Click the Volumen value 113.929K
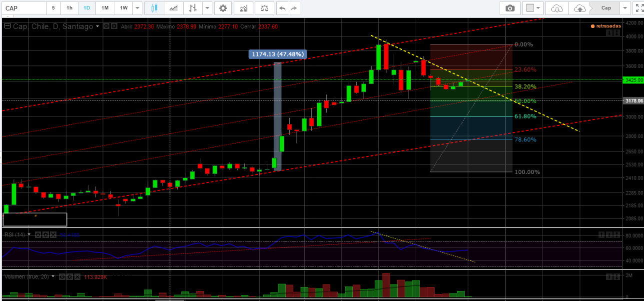This screenshot has width=644, height=301. 96,276
